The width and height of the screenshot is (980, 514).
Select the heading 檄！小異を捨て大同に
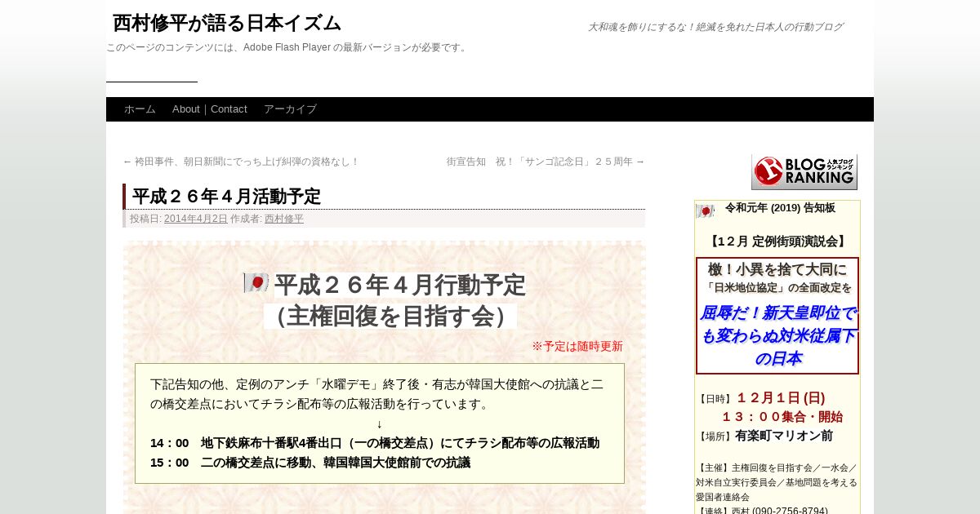click(777, 269)
